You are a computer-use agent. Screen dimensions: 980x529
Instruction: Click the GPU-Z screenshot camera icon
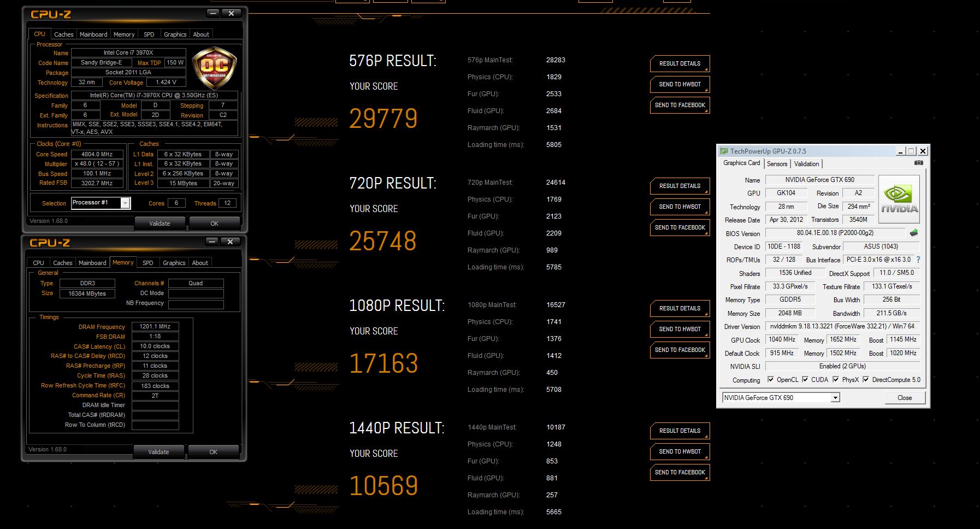point(919,163)
